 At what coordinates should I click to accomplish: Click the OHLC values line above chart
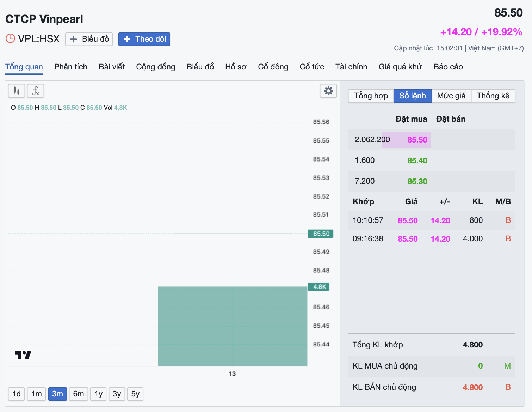pyautogui.click(x=69, y=108)
